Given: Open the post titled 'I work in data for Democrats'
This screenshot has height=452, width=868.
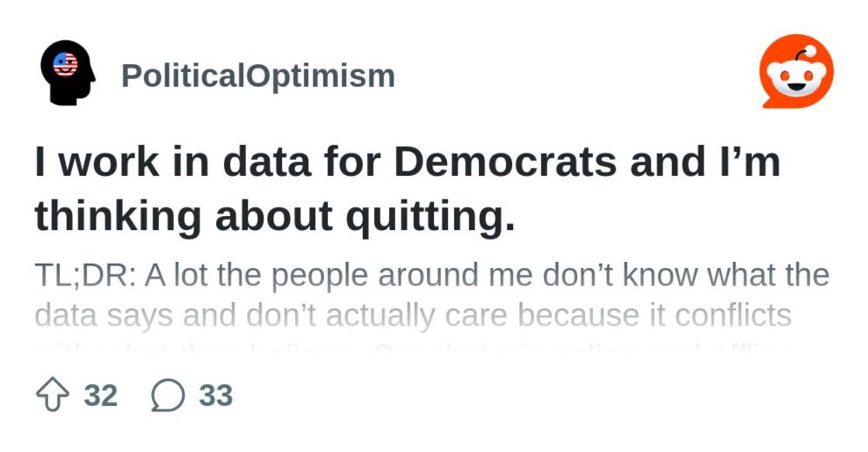Looking at the screenshot, I should (407, 188).
